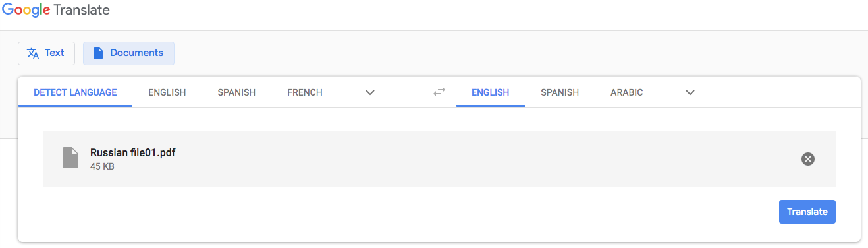
Task: Click the document icon on Documents button
Action: pyautogui.click(x=98, y=53)
